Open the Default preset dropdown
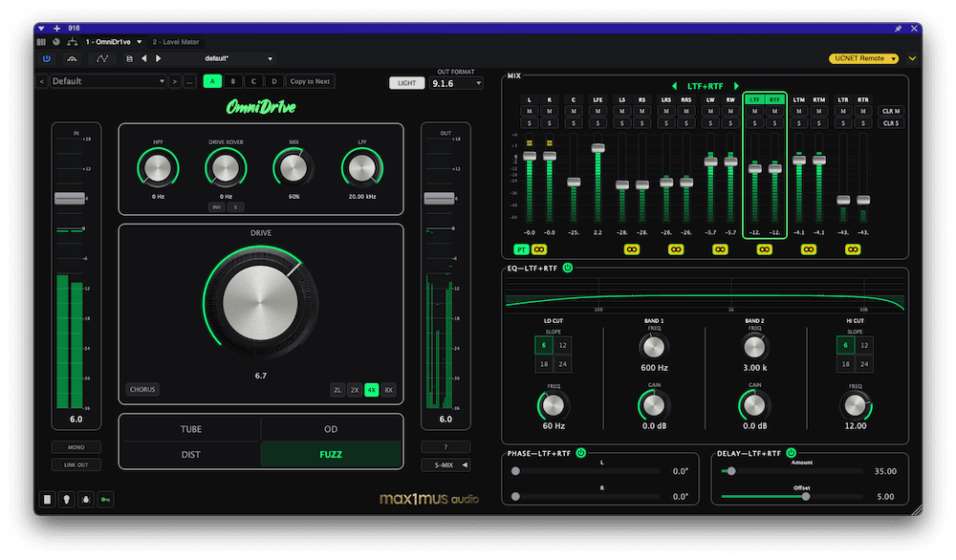Image resolution: width=956 pixels, height=560 pixels. 107,81
